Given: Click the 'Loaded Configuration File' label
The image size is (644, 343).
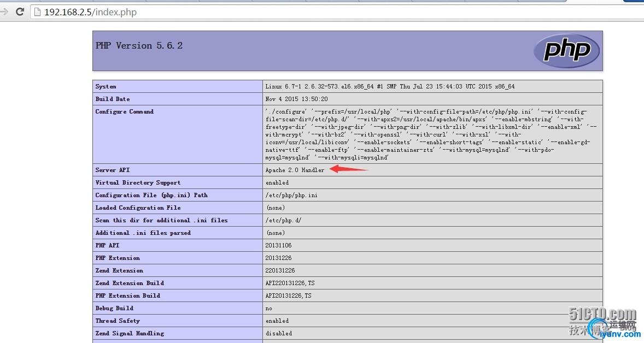Looking at the screenshot, I should pos(138,208).
